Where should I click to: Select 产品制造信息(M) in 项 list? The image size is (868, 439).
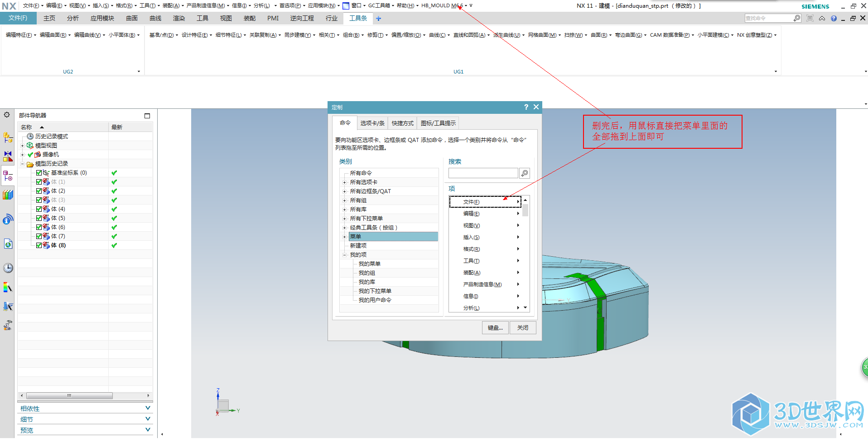click(x=485, y=284)
